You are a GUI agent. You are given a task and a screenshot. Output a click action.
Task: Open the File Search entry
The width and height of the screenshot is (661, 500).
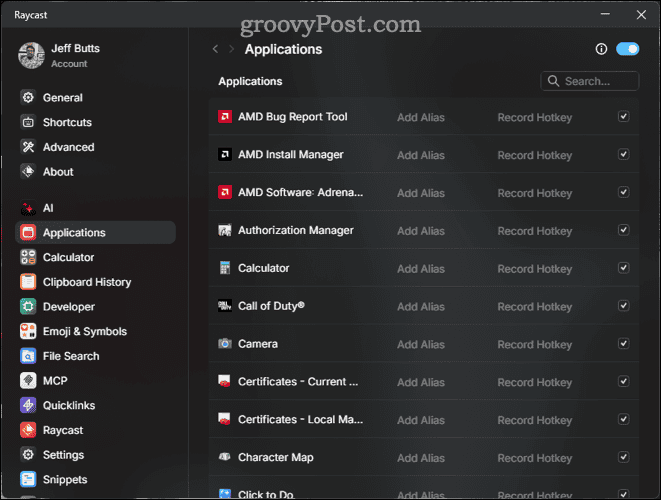coord(71,356)
